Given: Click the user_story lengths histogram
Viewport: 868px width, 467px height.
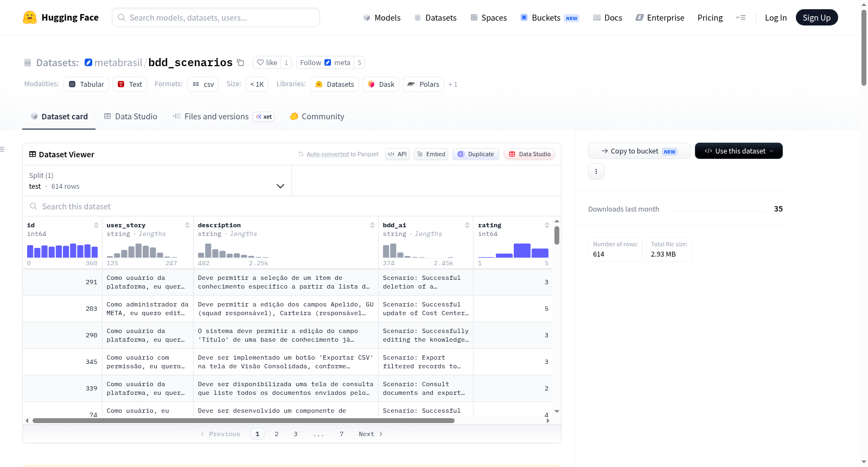Looking at the screenshot, I should [142, 251].
